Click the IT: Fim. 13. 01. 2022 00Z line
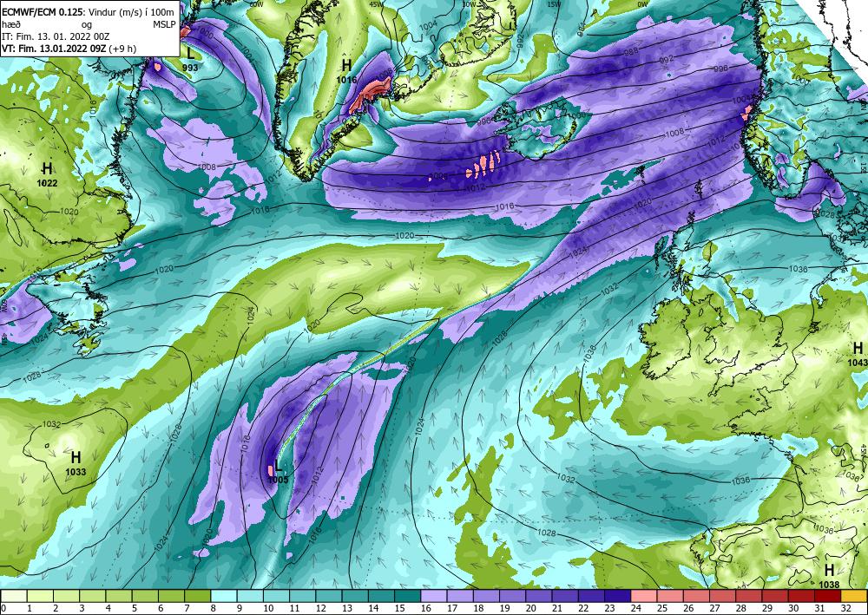868x615 pixels. [56, 36]
